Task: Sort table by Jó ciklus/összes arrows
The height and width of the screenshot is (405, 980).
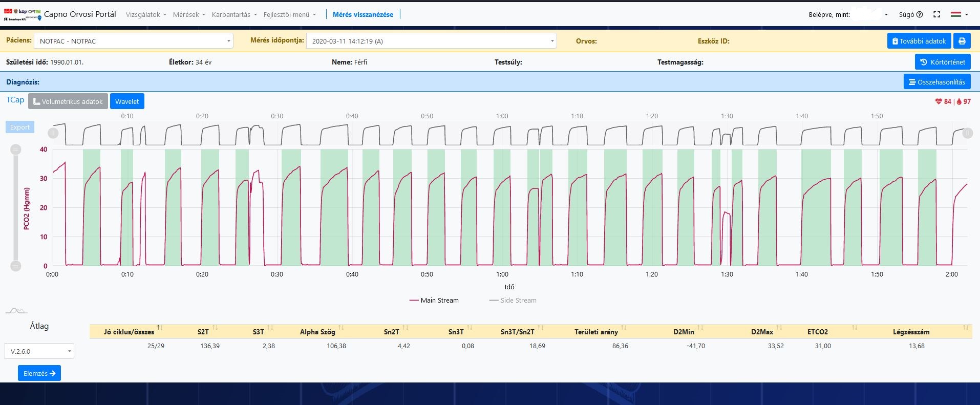Action: tap(160, 328)
